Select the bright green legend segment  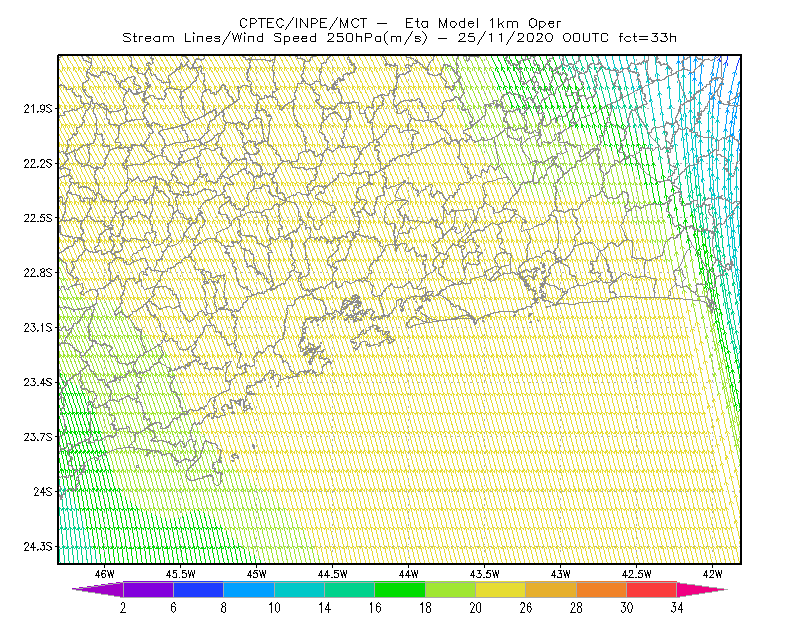[x=400, y=589]
